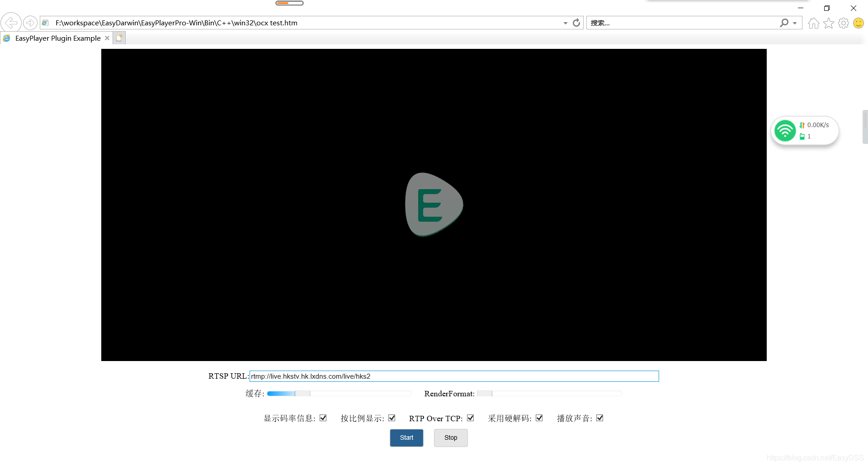Click the RTSP URL input field
Screen dimensions: 868x466
pos(454,376)
